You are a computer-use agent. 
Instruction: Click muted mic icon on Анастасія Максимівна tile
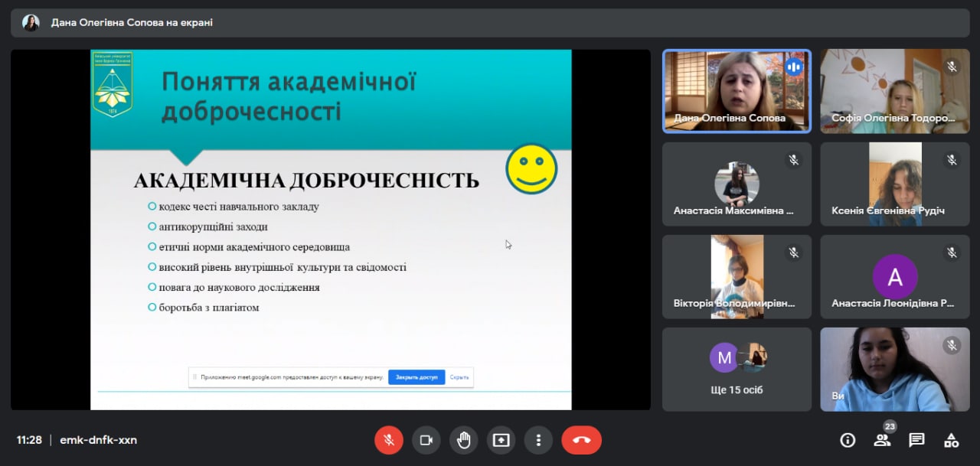tap(794, 159)
